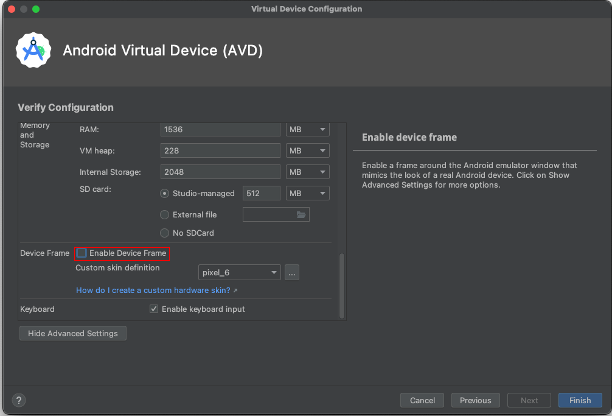The image size is (612, 416).
Task: Toggle Enable keyboard input checkbox
Action: 154,309
